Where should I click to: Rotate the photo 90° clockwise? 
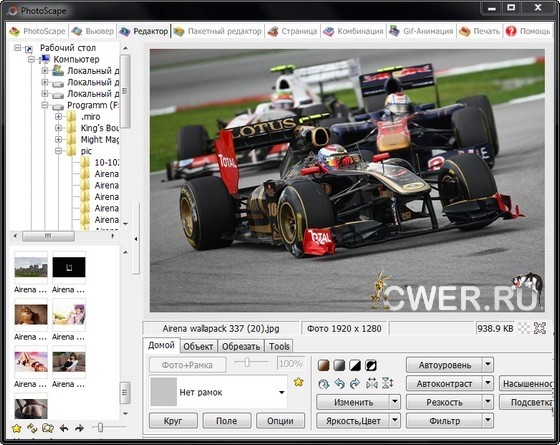[355, 384]
